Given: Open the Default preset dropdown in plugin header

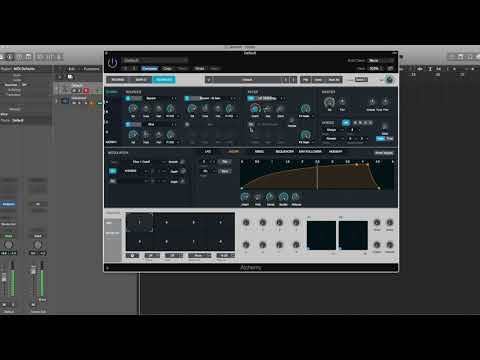Looking at the screenshot, I should (155, 60).
